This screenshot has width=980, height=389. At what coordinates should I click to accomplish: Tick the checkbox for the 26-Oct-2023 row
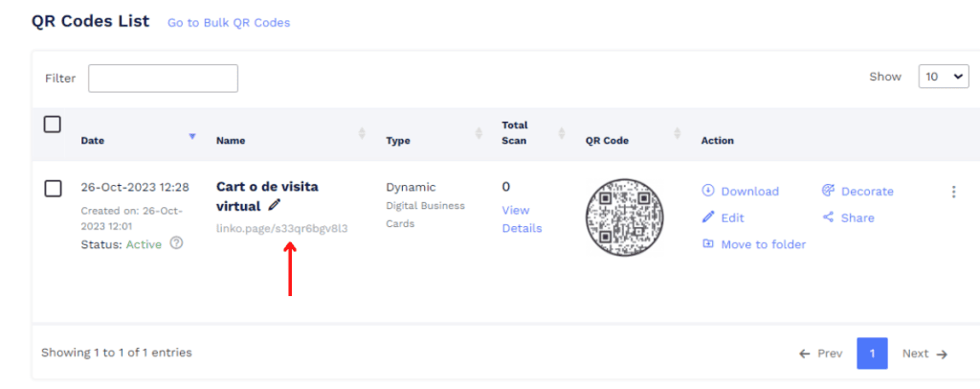[x=54, y=188]
